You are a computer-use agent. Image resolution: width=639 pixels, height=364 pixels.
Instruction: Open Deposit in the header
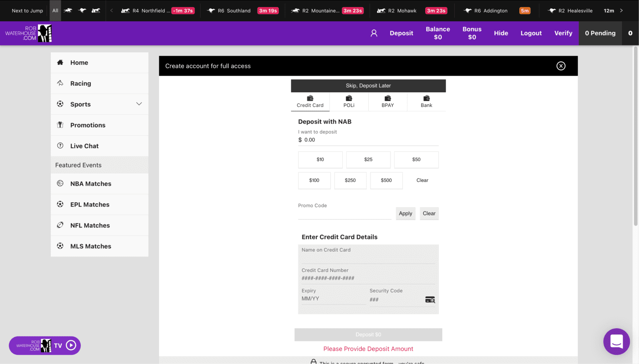coord(401,33)
